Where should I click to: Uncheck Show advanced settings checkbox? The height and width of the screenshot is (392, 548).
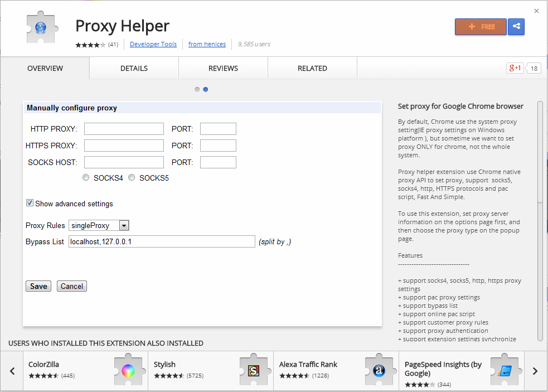30,204
